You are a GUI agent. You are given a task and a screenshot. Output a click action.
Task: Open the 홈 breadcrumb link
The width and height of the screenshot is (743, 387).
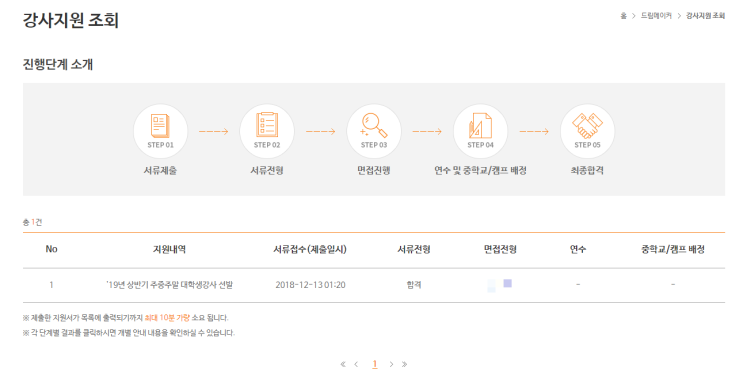(x=624, y=16)
